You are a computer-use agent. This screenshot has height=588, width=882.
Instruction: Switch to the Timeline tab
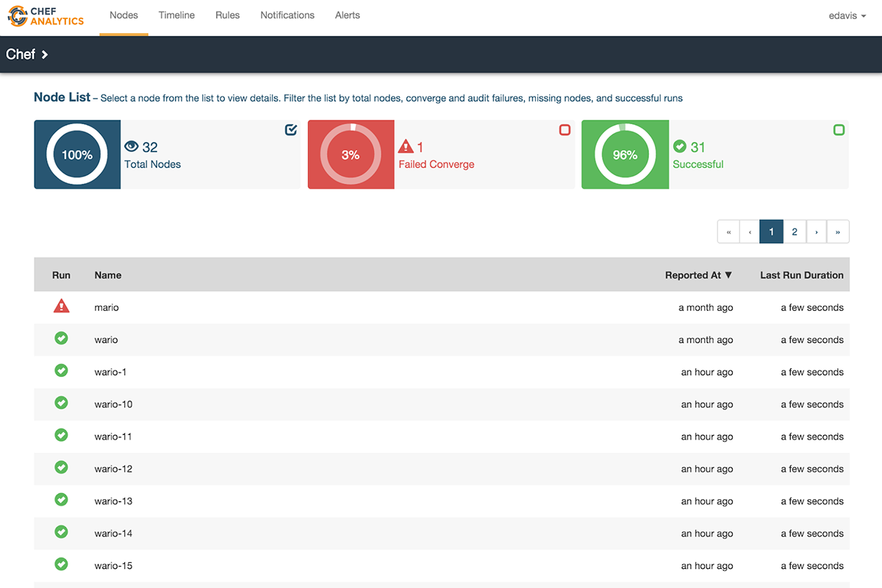pos(176,15)
